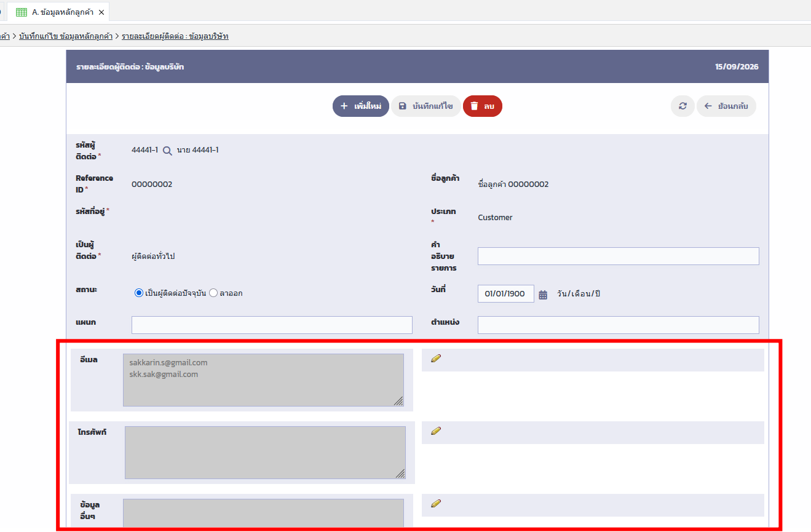Click the red ลบ delete button
811x532 pixels.
click(483, 106)
